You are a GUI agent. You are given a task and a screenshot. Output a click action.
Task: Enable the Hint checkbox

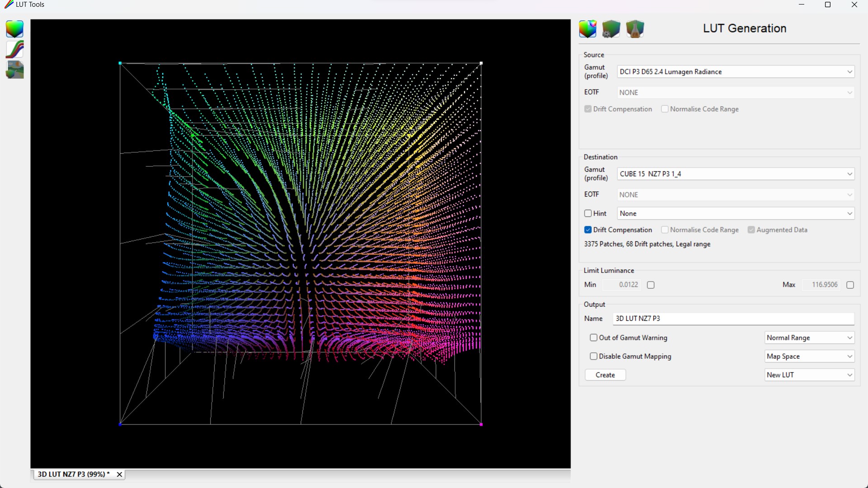click(x=588, y=213)
